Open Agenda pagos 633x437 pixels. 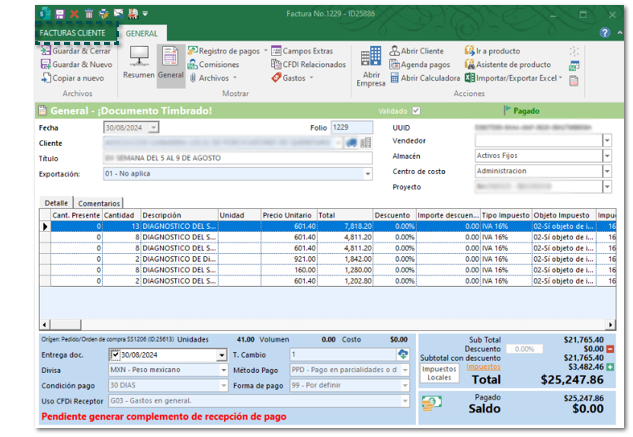pos(423,64)
